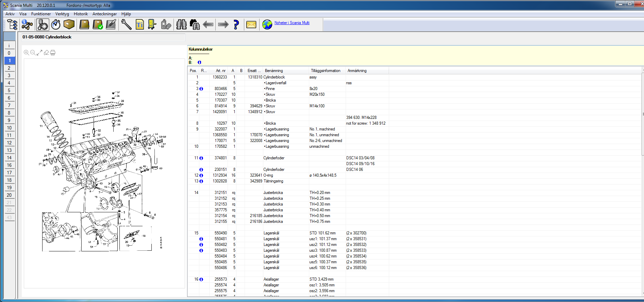644x302 pixels.
Task: Click the stopwatch icon in the toolbar
Action: [56, 24]
